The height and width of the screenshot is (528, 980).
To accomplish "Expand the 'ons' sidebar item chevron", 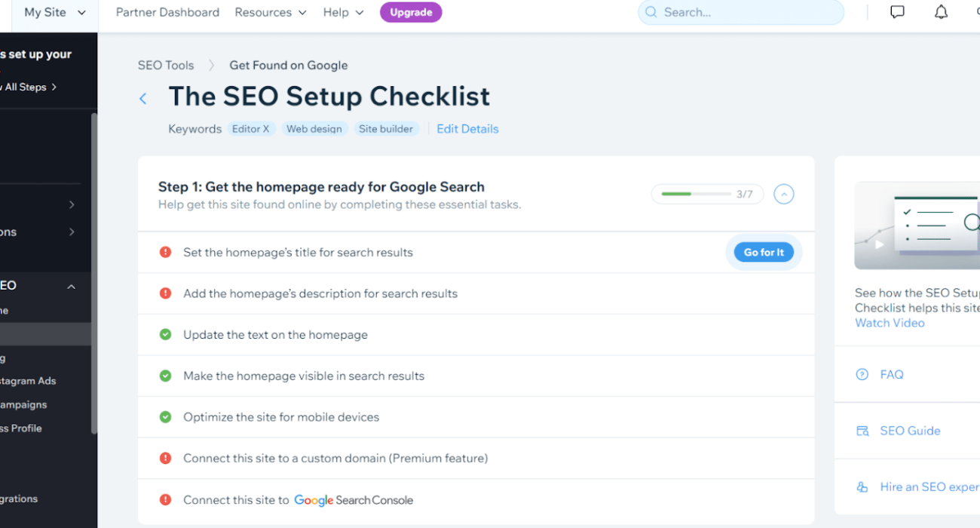I will click(72, 232).
